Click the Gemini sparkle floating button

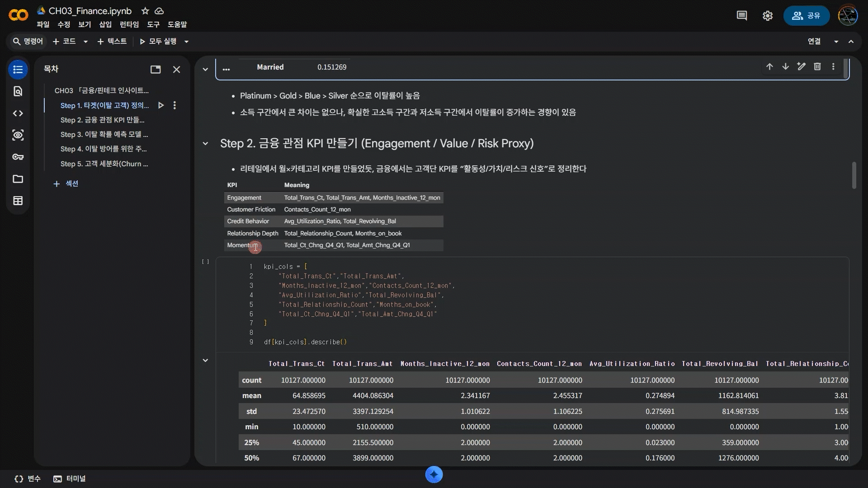[434, 474]
